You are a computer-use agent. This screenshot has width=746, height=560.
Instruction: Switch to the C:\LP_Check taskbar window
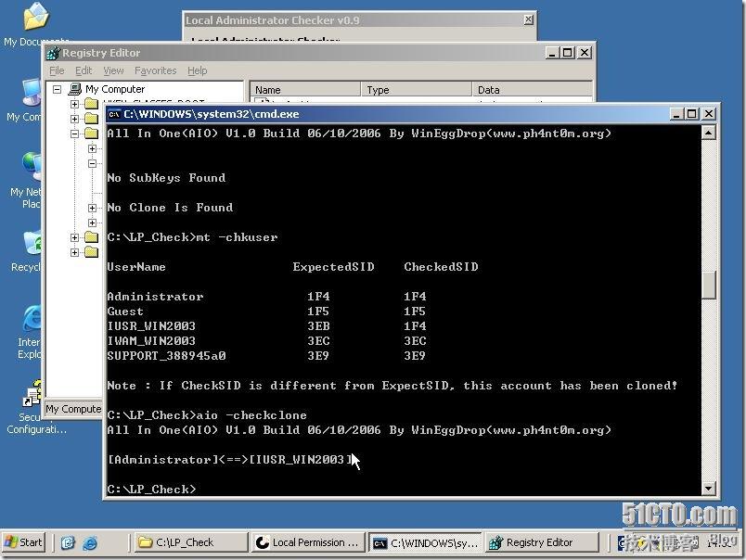coord(191,542)
